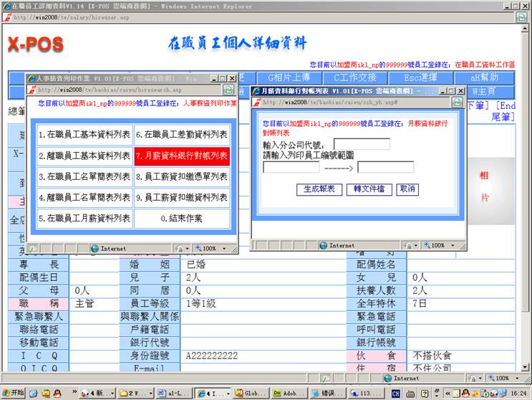Choose 0.結束作業 to exit

182,218
